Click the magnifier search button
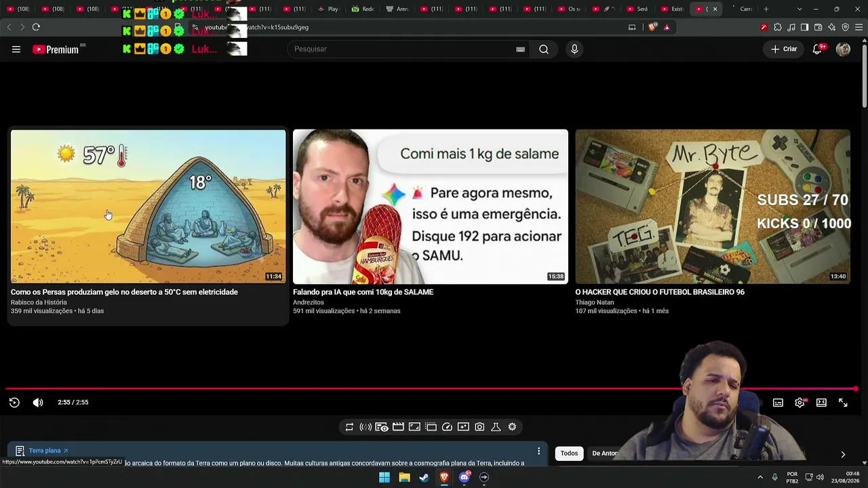868x488 pixels. [x=544, y=49]
